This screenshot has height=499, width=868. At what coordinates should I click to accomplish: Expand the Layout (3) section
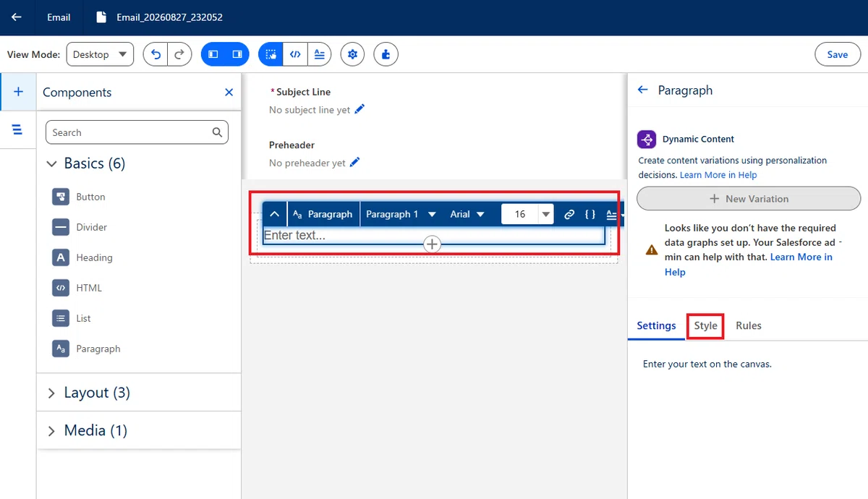click(x=51, y=393)
